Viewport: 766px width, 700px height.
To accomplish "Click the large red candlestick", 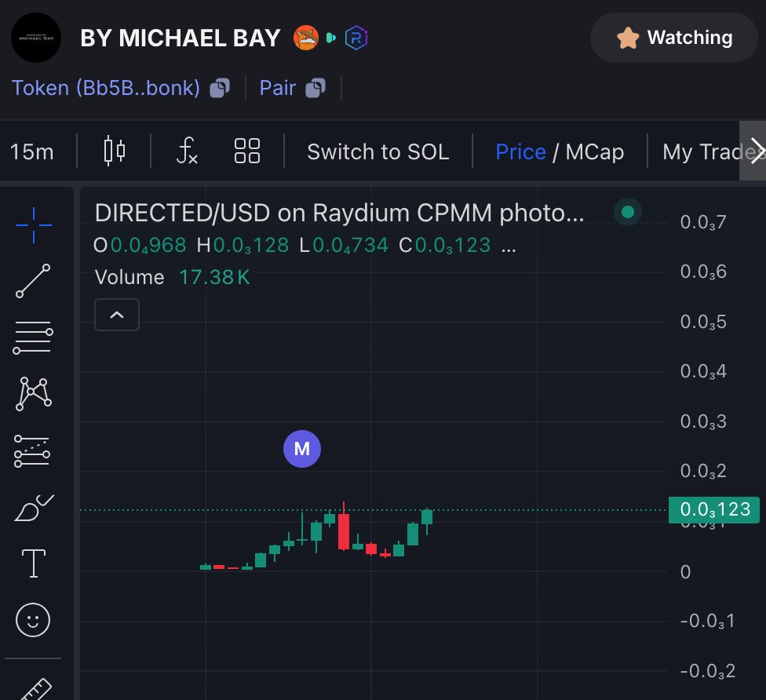I will click(x=344, y=531).
